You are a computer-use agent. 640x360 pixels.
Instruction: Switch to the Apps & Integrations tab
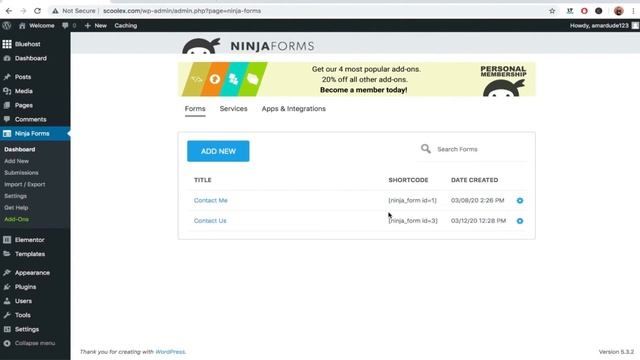(x=294, y=109)
